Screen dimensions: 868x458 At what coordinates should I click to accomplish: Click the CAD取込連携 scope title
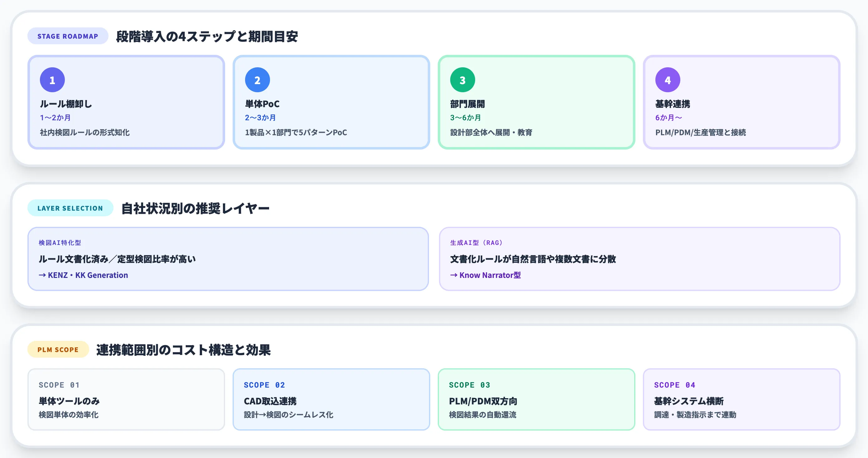[x=270, y=401]
